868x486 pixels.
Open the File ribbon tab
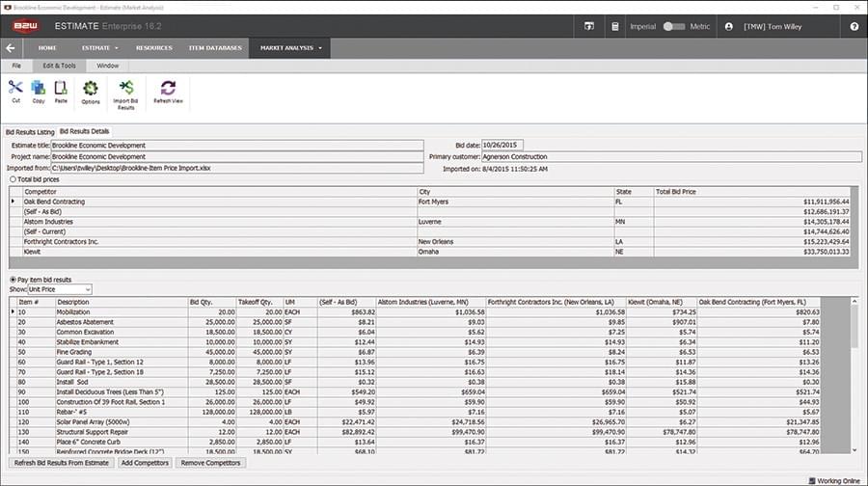(x=16, y=66)
